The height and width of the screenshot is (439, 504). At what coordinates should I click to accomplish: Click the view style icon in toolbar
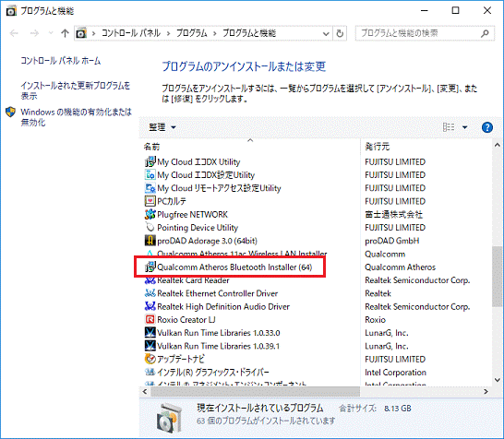[449, 127]
